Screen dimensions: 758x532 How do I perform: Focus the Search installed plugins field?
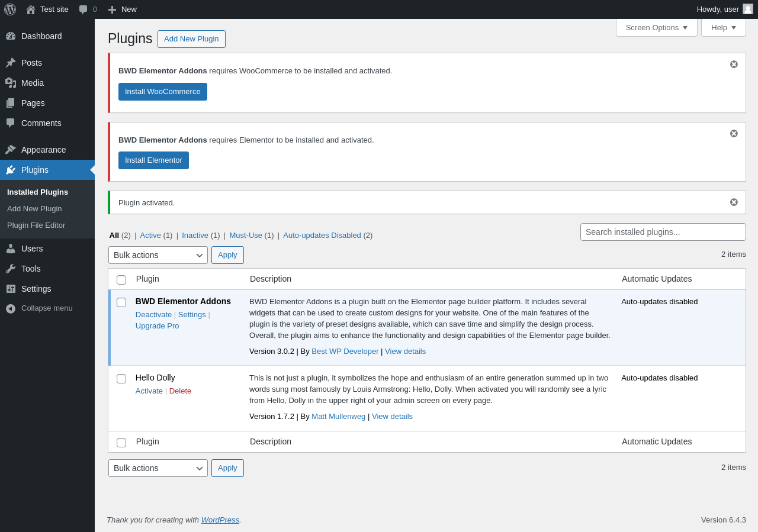pyautogui.click(x=663, y=232)
